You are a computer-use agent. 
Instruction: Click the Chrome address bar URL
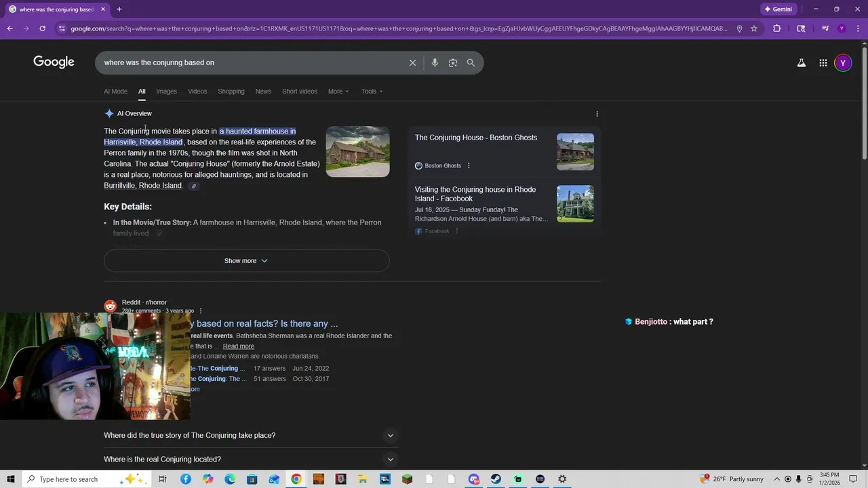[399, 28]
